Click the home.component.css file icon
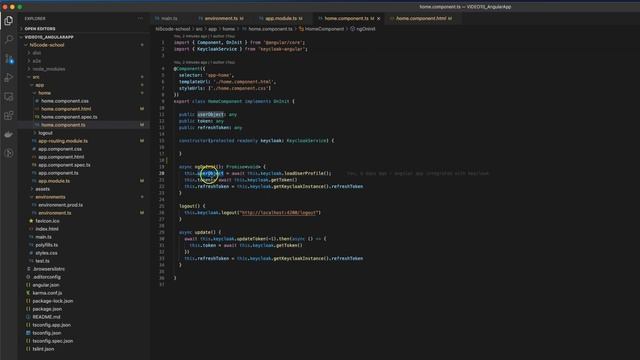 coord(37,101)
